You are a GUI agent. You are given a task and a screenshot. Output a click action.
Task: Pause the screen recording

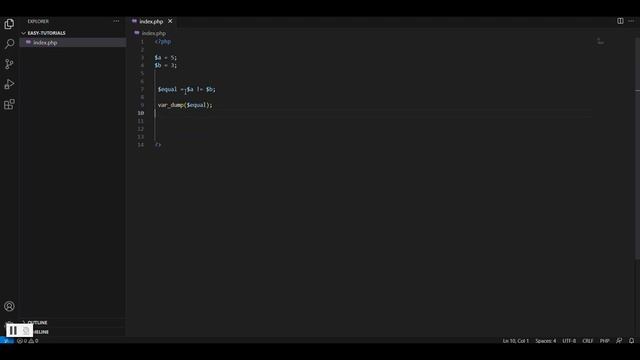tap(13, 330)
